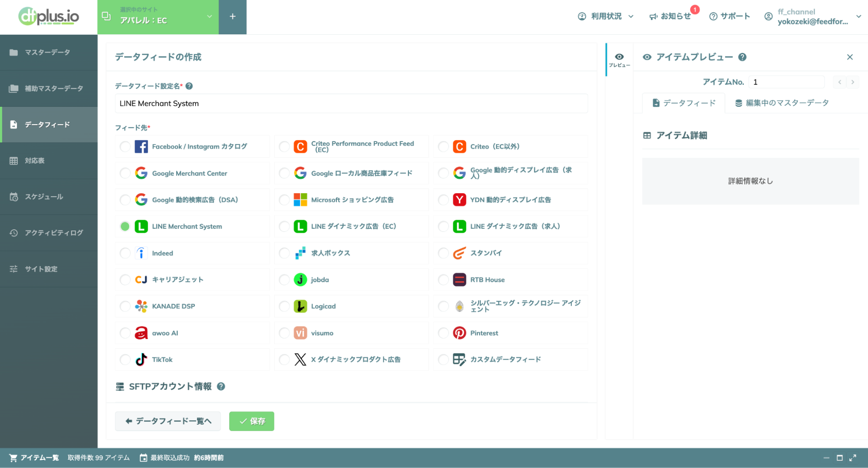The width and height of the screenshot is (868, 468).
Task: Click the plus icon to add site
Action: pyautogui.click(x=233, y=16)
